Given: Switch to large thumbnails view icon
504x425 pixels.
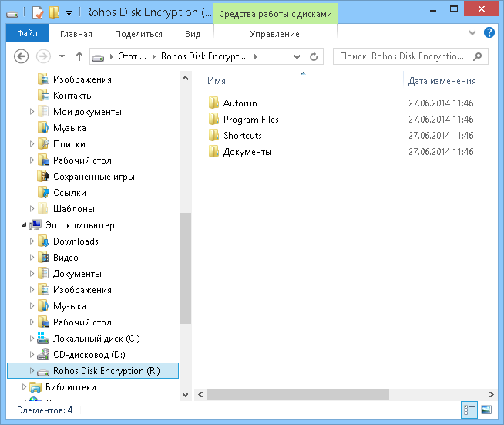Looking at the screenshot, I should pyautogui.click(x=486, y=410).
